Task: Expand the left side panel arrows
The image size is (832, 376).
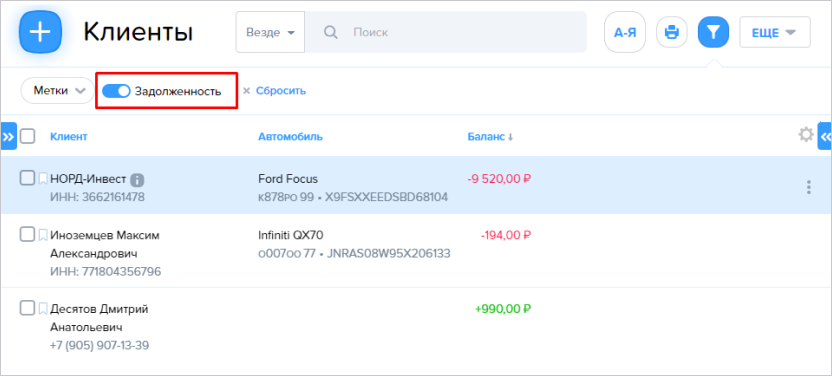Action: (x=8, y=136)
